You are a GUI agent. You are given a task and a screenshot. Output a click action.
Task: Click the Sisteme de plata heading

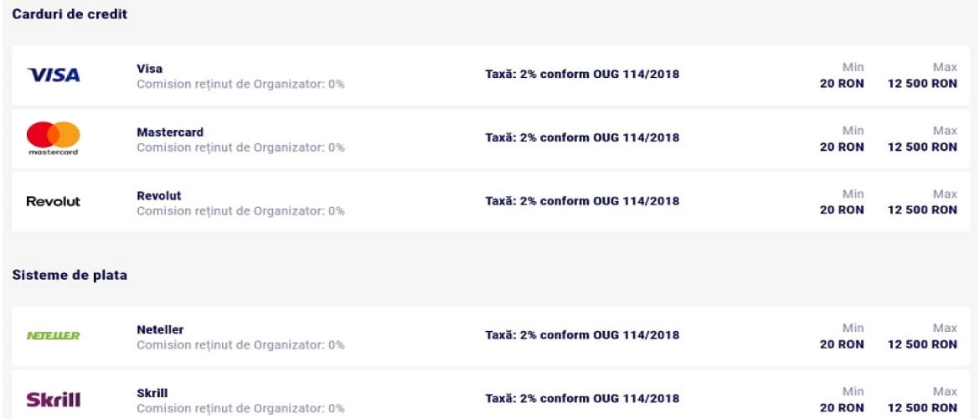point(70,275)
